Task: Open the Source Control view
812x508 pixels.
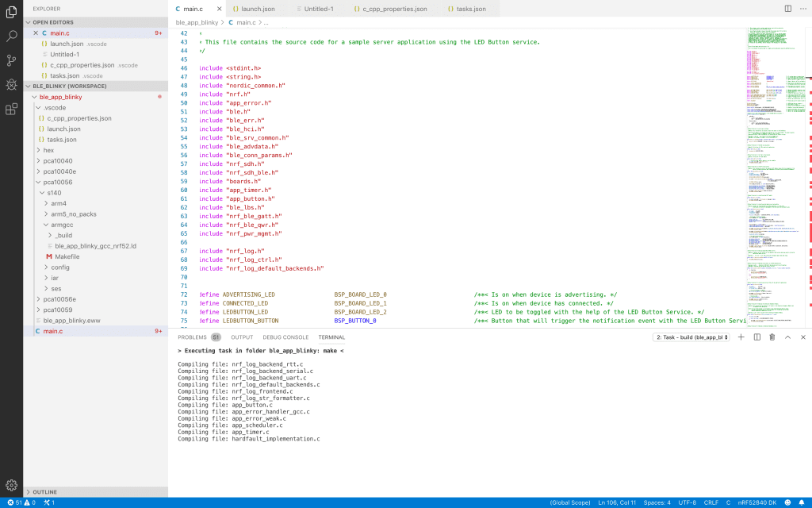Action: pyautogui.click(x=11, y=60)
